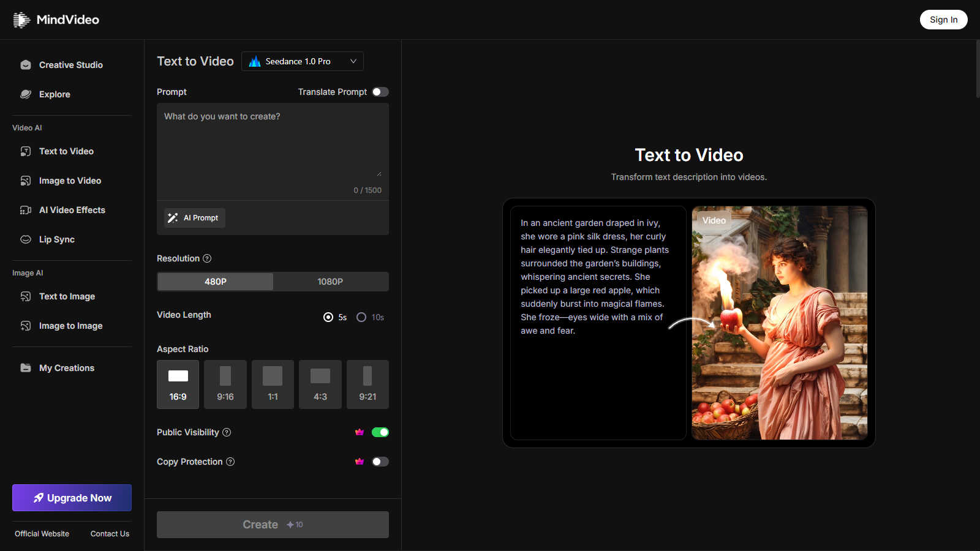The image size is (980, 551).
Task: Click the crown icon beside Copy Protection
Action: 360,462
